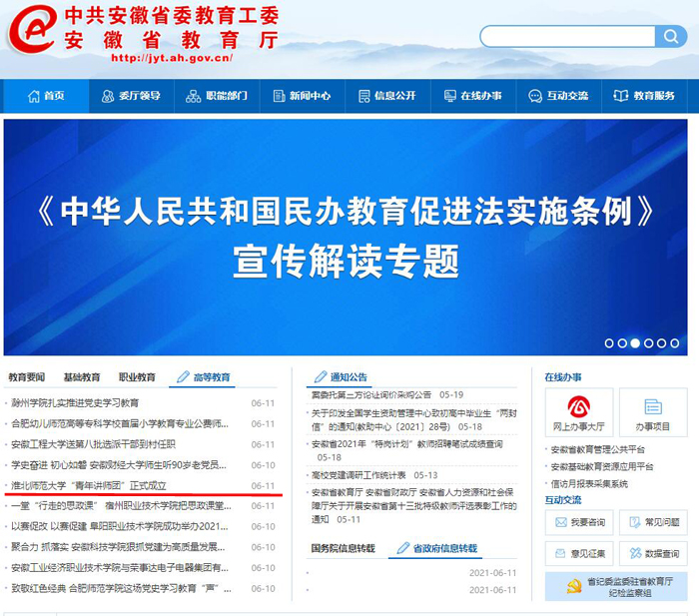Select the last carousel indicator dot
The image size is (699, 616).
tap(674, 343)
